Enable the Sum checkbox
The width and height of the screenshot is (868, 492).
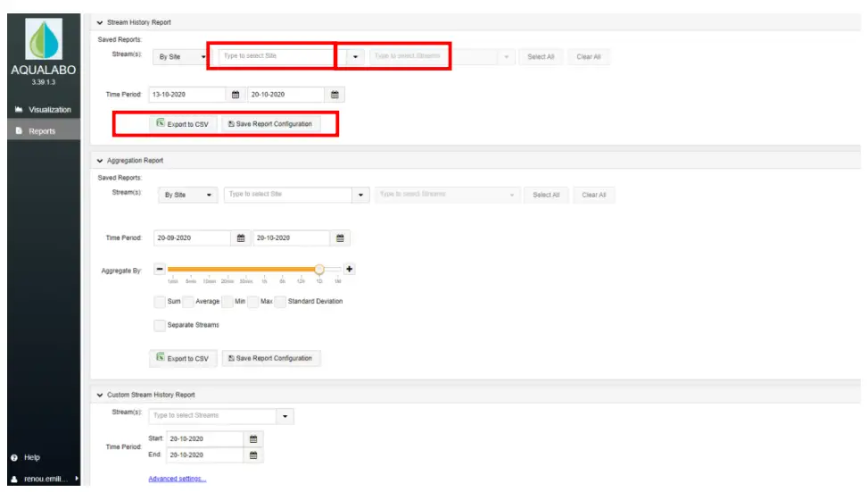[160, 302]
